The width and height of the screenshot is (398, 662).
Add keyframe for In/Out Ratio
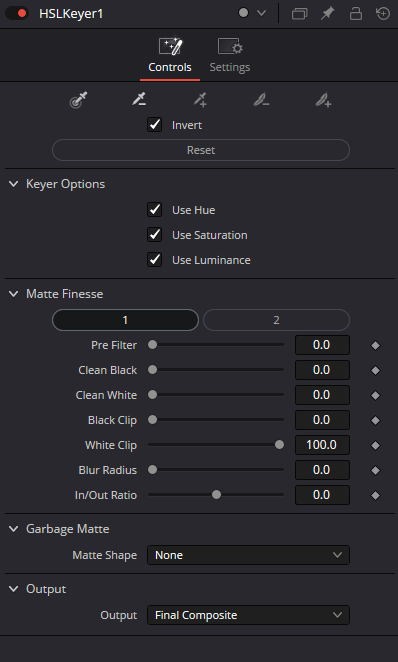tap(375, 495)
